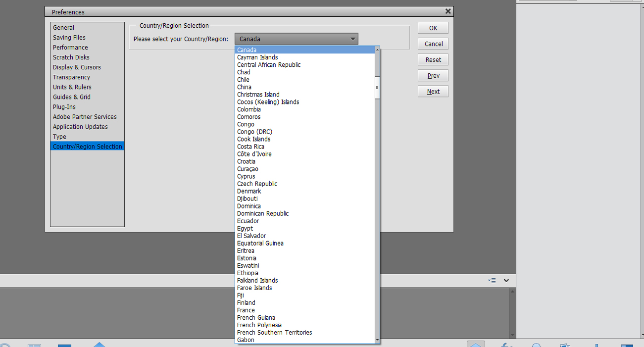This screenshot has height=347, width=644.
Task: Click the Cancel button
Action: click(x=433, y=44)
